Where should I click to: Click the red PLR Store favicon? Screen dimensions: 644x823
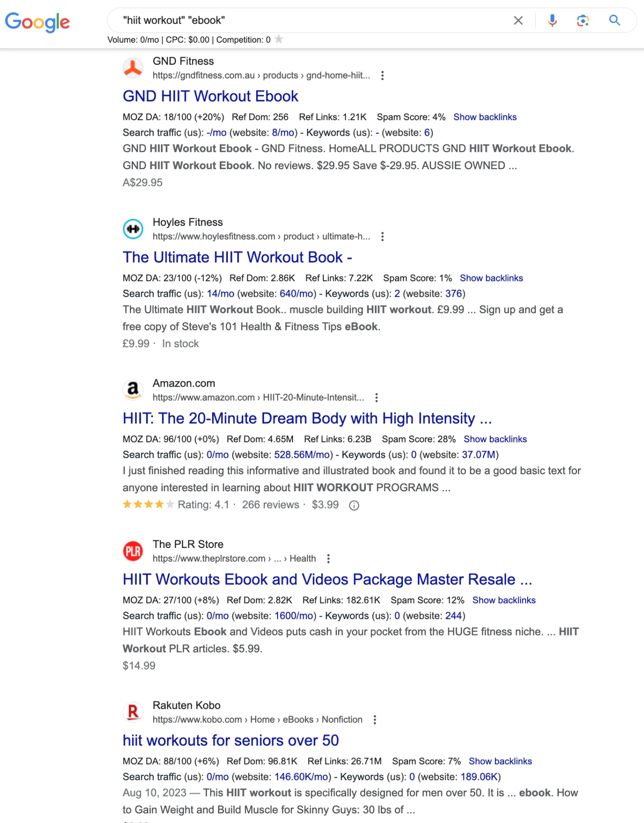click(133, 551)
